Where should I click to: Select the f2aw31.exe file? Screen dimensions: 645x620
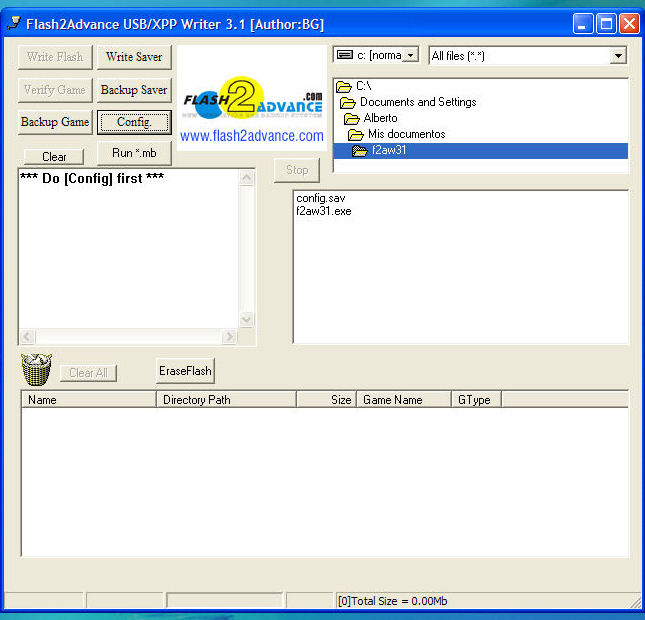324,211
